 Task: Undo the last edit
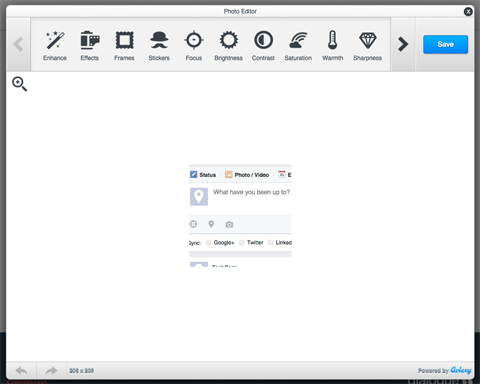point(21,370)
